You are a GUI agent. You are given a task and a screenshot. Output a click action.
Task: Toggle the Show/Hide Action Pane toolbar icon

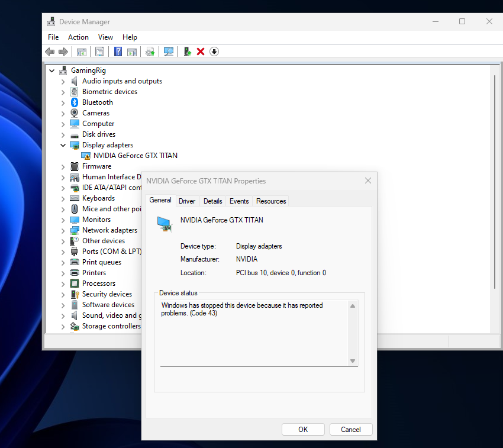[x=132, y=51]
